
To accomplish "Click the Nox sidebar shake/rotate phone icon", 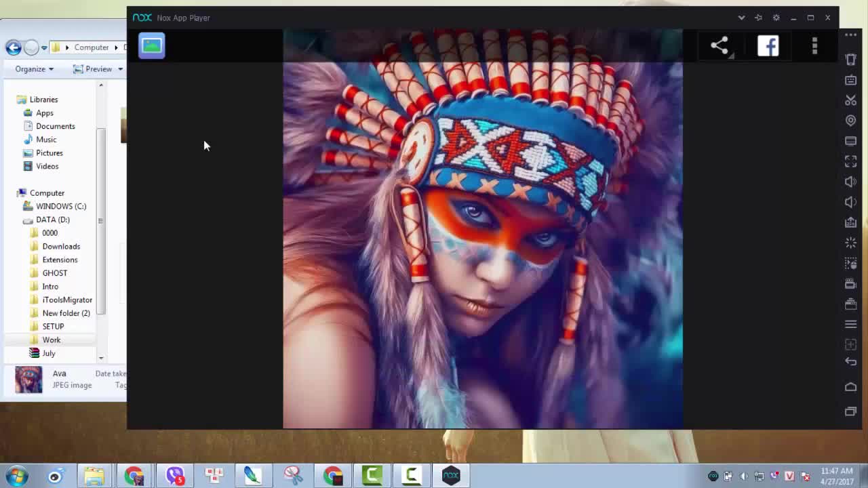I will (850, 60).
